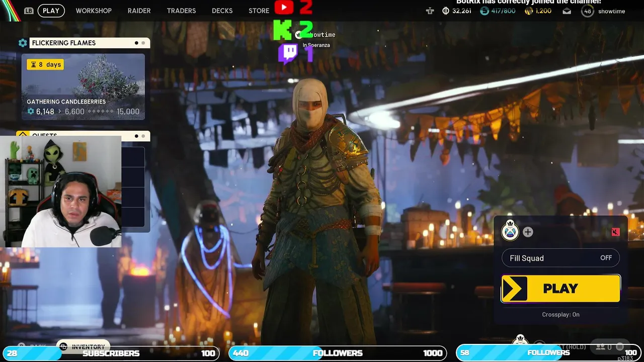Click the YouTube overlay icon

284,7
